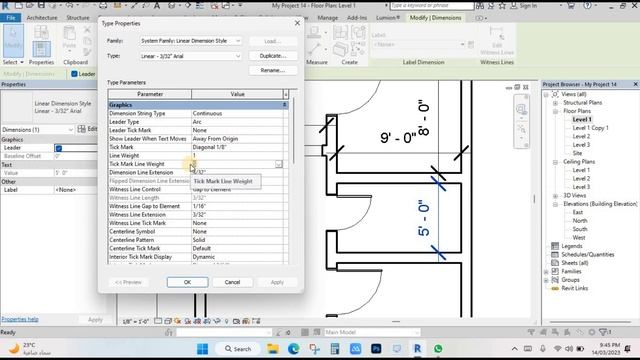Click the Save icon in quick access toolbar
640x360 pixels.
tap(41, 5)
